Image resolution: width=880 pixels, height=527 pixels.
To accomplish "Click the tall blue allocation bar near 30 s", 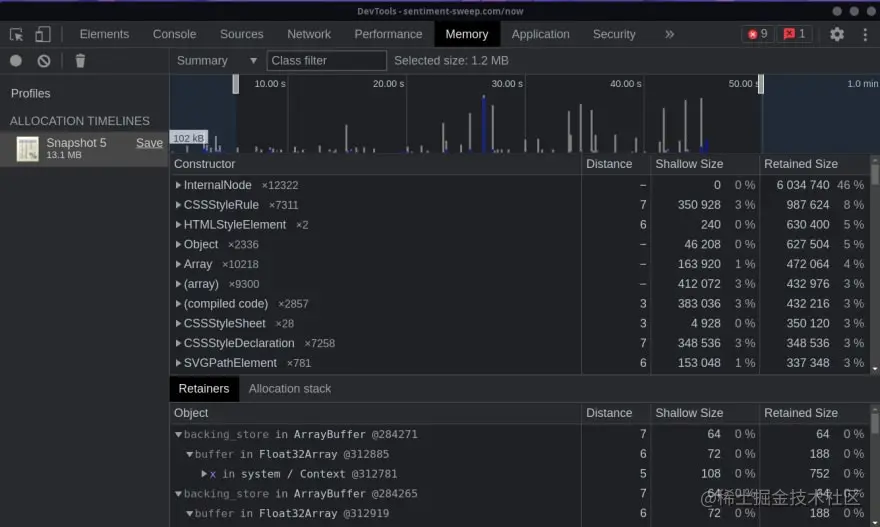I will (483, 123).
